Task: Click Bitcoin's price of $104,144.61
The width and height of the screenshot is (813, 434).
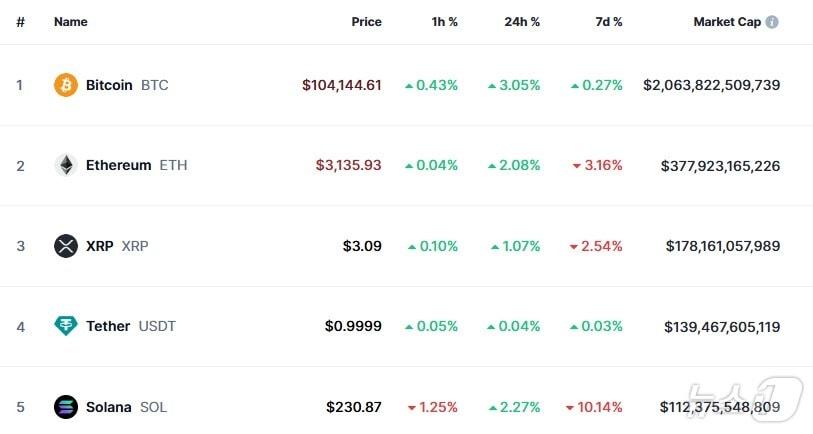Action: 341,85
